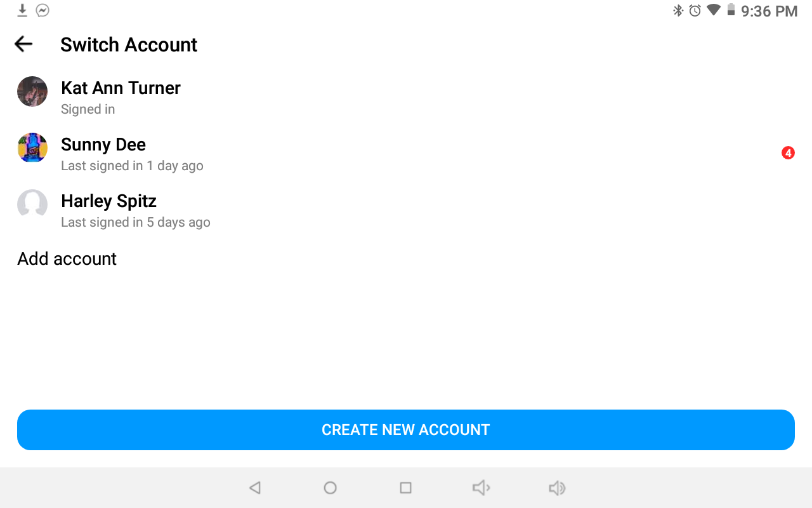
Task: Open Kat Ann Turner's profile picture
Action: pos(32,91)
